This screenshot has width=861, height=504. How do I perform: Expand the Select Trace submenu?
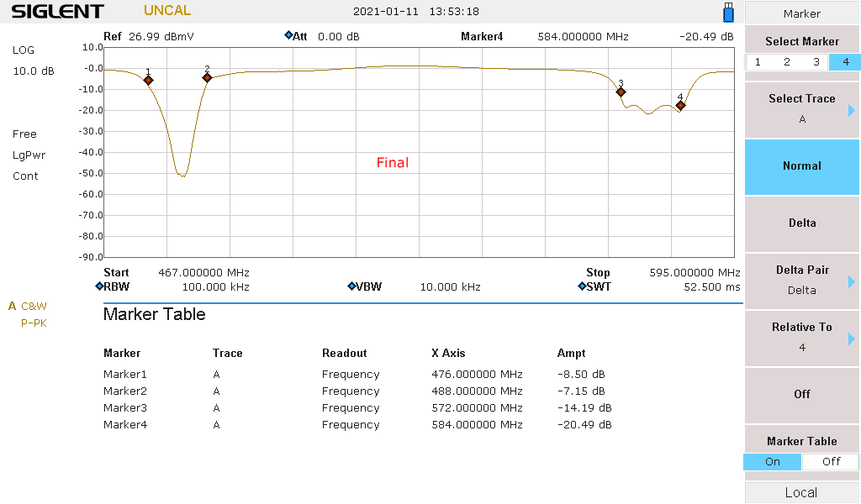(802, 109)
